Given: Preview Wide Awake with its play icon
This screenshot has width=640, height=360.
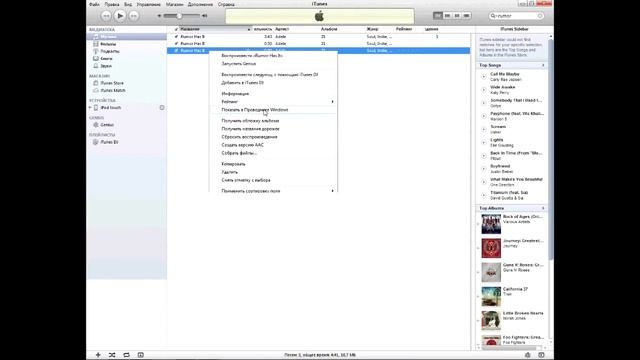Looking at the screenshot, I should (484, 90).
